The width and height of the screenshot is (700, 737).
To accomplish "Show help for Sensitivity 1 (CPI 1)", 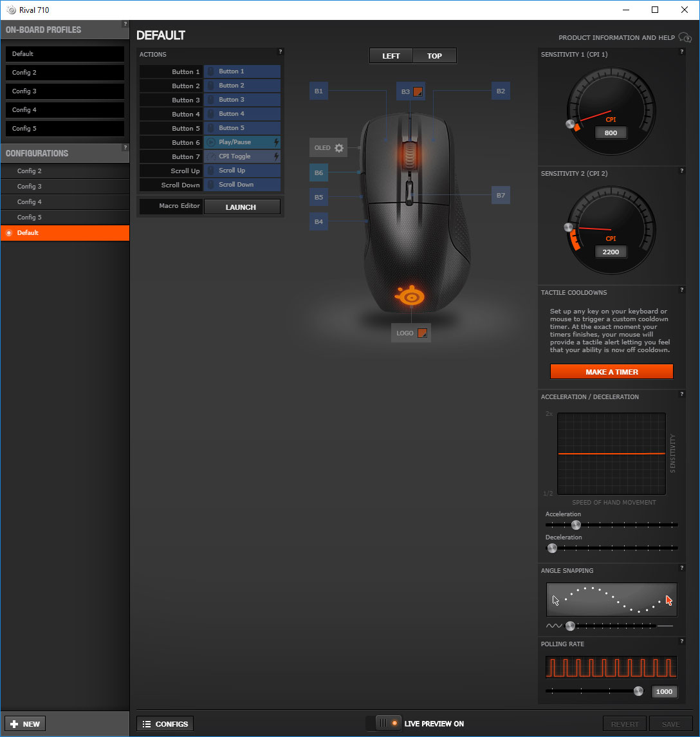I will pos(682,51).
